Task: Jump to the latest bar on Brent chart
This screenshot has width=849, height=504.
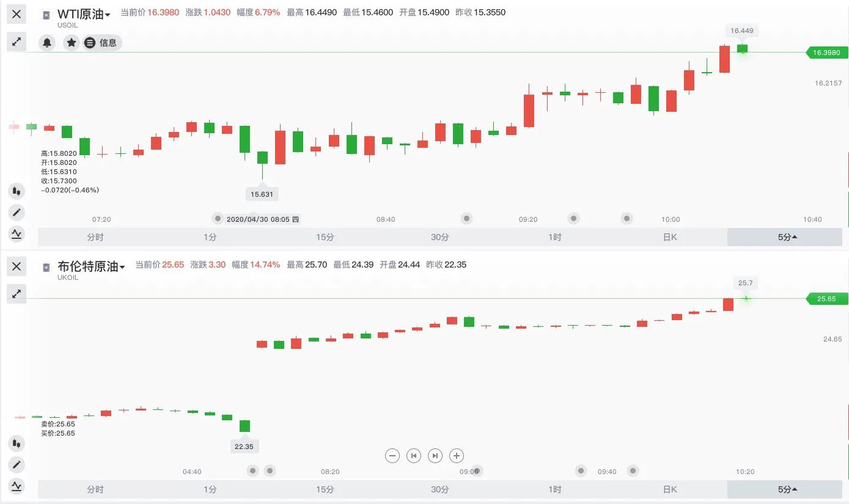Action: 435,455
